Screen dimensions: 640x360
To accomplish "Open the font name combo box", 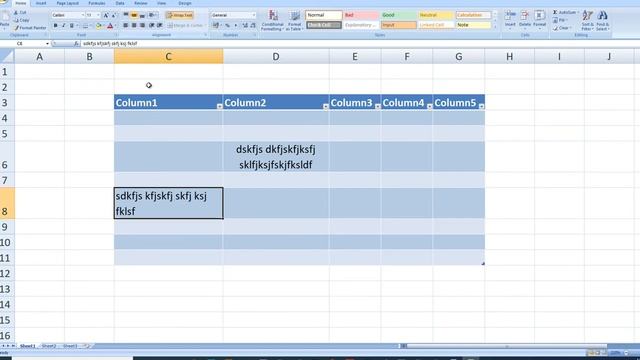I will click(x=68, y=15).
